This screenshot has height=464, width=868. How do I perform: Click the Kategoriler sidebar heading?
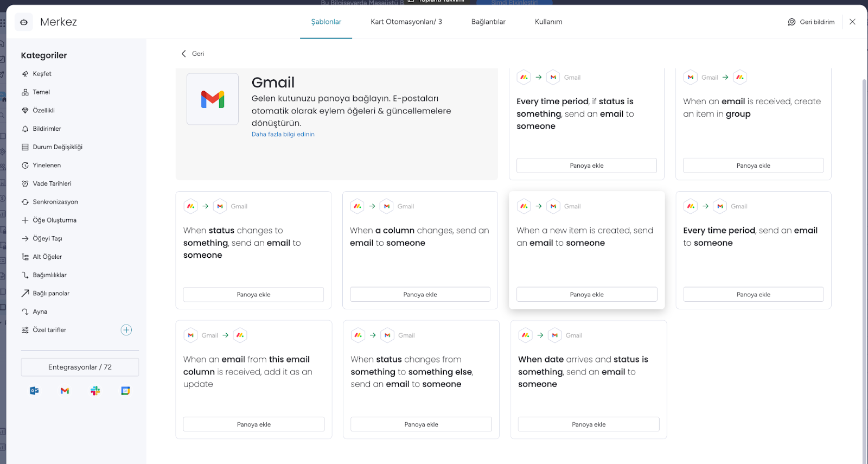(x=44, y=55)
